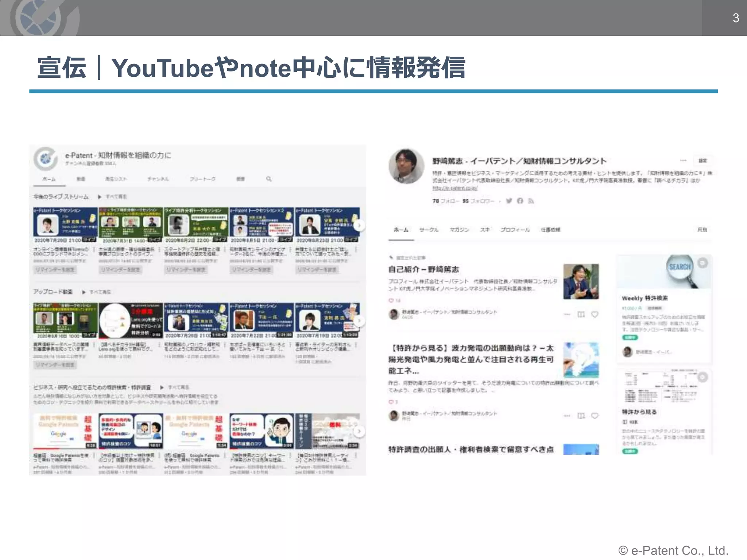This screenshot has width=747, height=560.
Task: Open the なぜキーワード検索だけでは危険なのか video thumbnail
Action: (x=262, y=431)
